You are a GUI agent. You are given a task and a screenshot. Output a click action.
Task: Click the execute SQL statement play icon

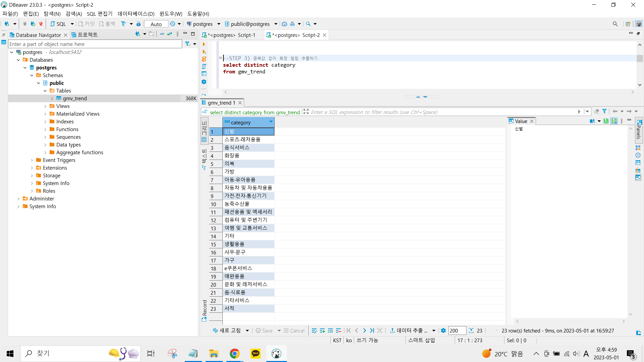click(x=204, y=44)
